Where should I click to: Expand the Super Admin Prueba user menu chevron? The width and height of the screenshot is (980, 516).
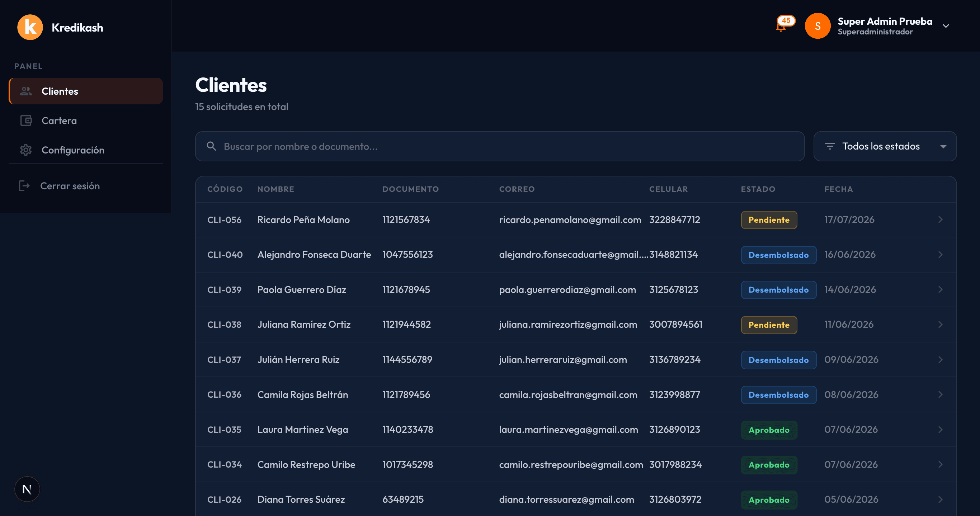946,26
